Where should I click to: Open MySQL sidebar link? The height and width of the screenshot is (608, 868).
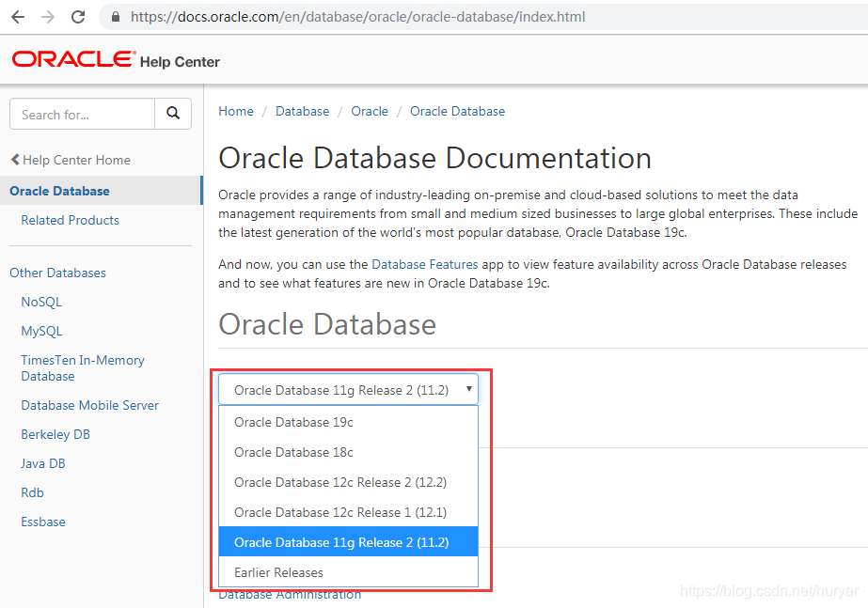tap(41, 331)
